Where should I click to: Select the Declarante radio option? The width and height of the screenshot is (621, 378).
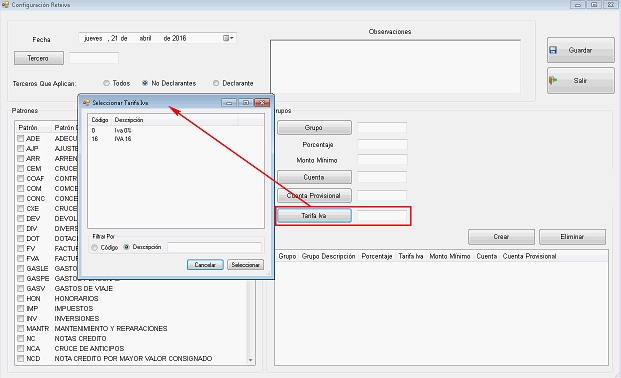click(216, 83)
